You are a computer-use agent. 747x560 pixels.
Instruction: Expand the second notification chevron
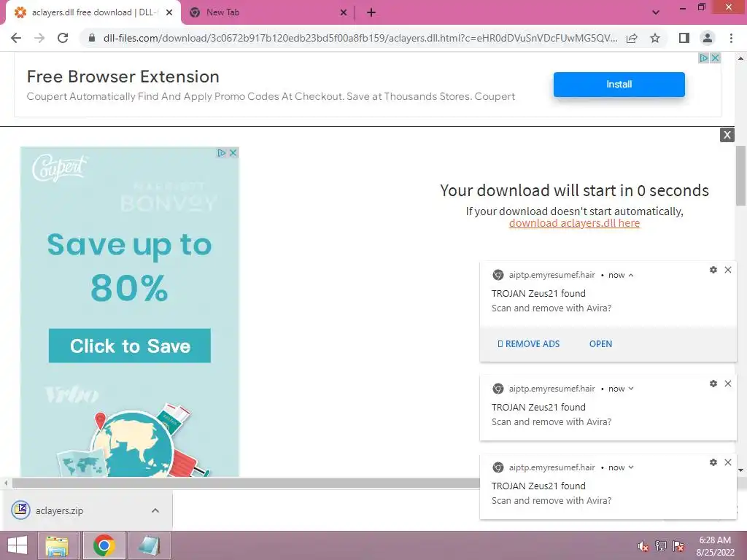click(631, 389)
